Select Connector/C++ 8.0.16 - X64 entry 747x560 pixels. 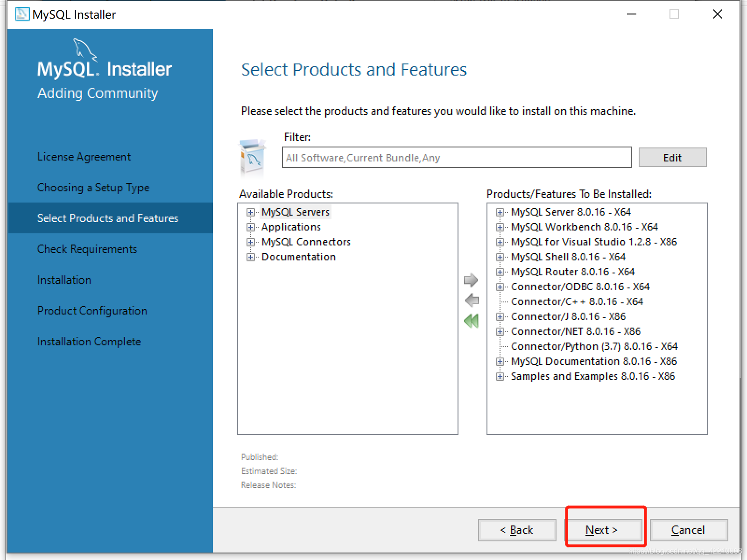[577, 301]
